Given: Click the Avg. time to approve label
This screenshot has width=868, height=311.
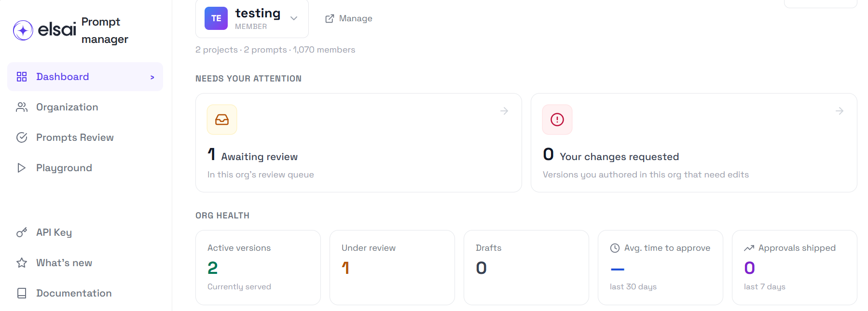Looking at the screenshot, I should click(x=667, y=248).
